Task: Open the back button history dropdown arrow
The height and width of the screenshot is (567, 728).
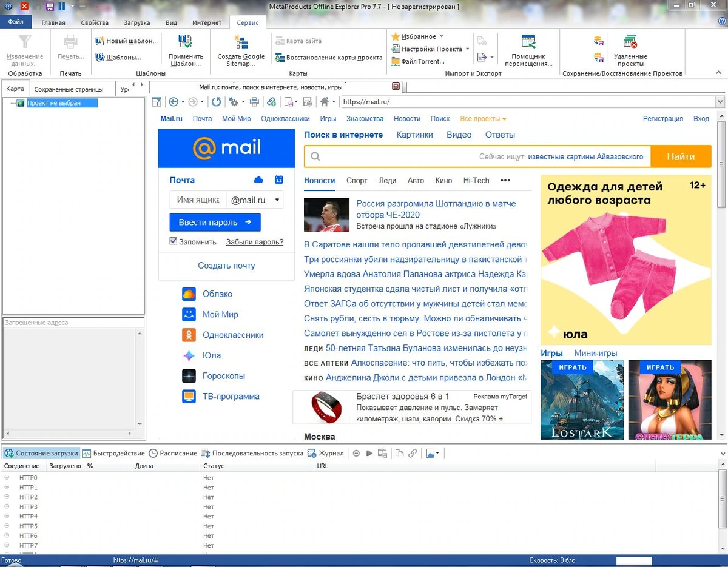Action: tap(182, 102)
